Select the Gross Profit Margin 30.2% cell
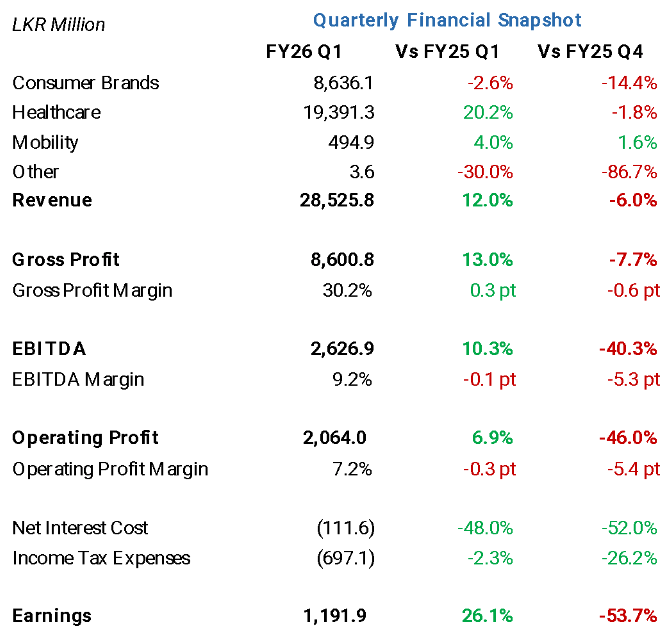The image size is (670, 637). pyautogui.click(x=352, y=290)
